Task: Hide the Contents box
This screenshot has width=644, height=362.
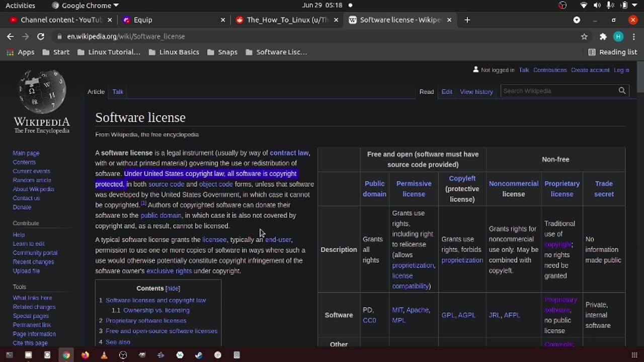Action: [x=173, y=288]
